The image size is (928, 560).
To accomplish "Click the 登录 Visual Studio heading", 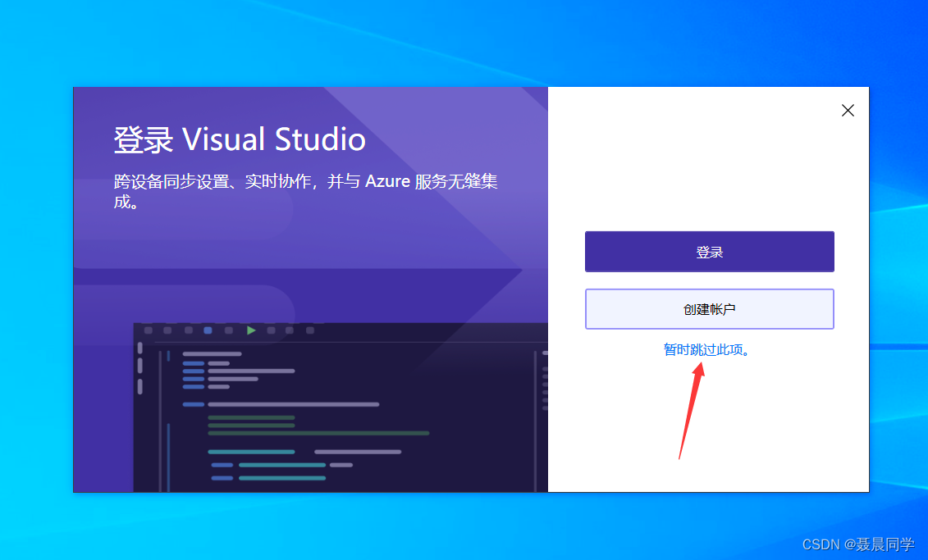I will [240, 139].
